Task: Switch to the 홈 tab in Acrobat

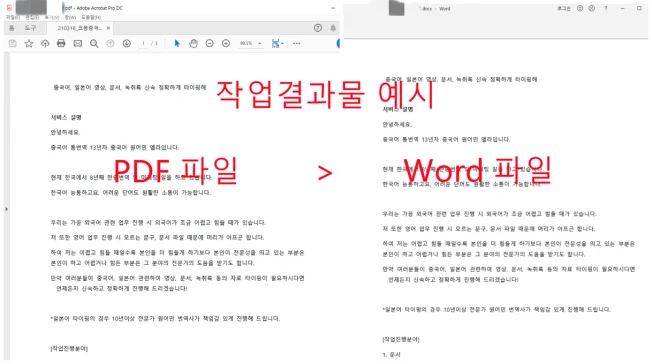Action: tap(12, 28)
